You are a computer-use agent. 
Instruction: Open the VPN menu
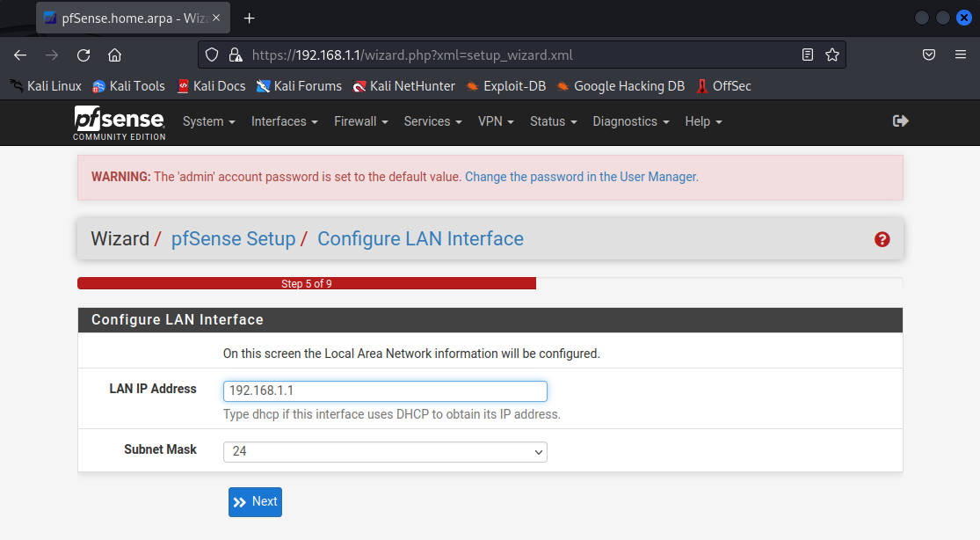click(496, 121)
